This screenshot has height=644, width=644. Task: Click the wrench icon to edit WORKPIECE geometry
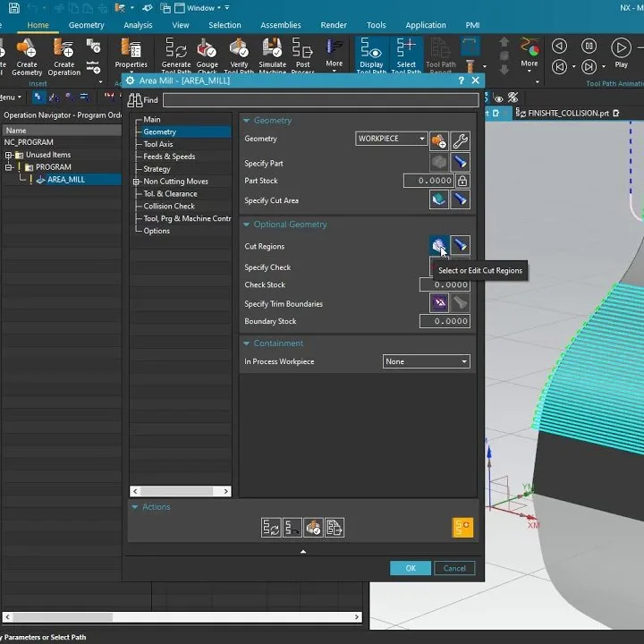[460, 140]
